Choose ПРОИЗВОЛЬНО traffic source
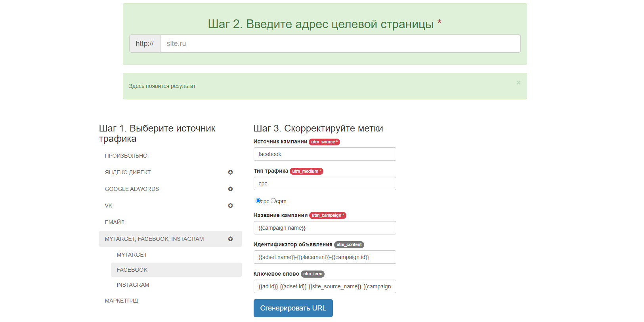 pos(126,156)
